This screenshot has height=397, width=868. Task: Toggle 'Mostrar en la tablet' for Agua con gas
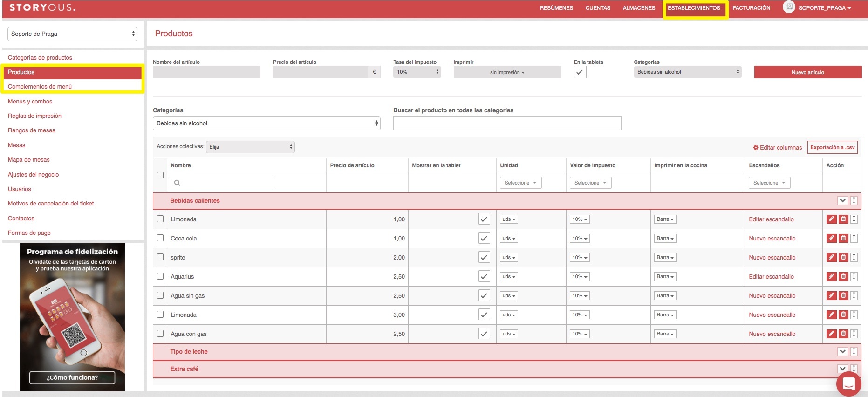pyautogui.click(x=484, y=334)
